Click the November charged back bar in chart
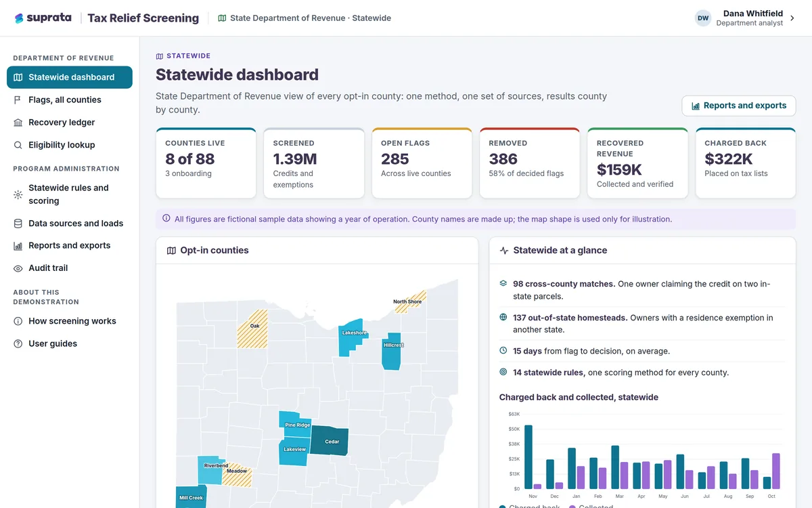Image resolution: width=812 pixels, height=508 pixels. click(528, 457)
